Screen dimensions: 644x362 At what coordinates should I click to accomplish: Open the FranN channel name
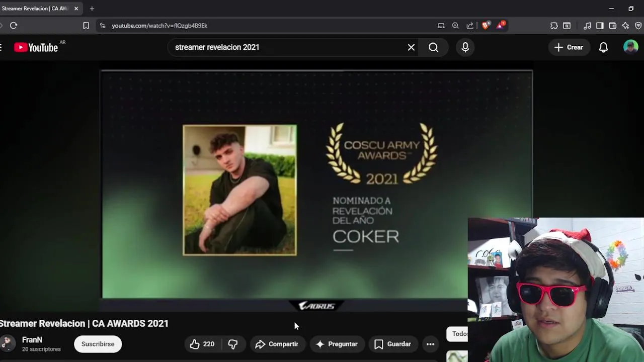(32, 340)
